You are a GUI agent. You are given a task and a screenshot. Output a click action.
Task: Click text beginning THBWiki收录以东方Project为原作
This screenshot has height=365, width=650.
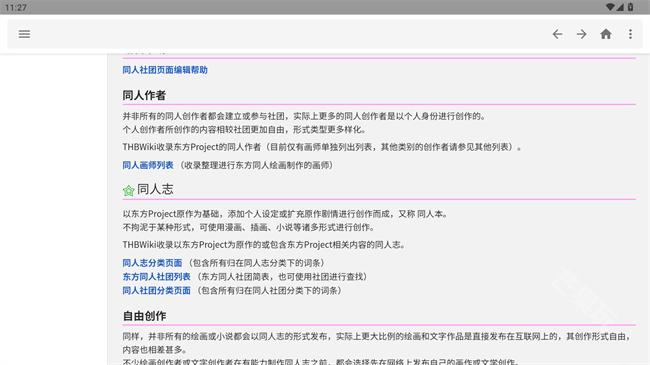click(264, 245)
